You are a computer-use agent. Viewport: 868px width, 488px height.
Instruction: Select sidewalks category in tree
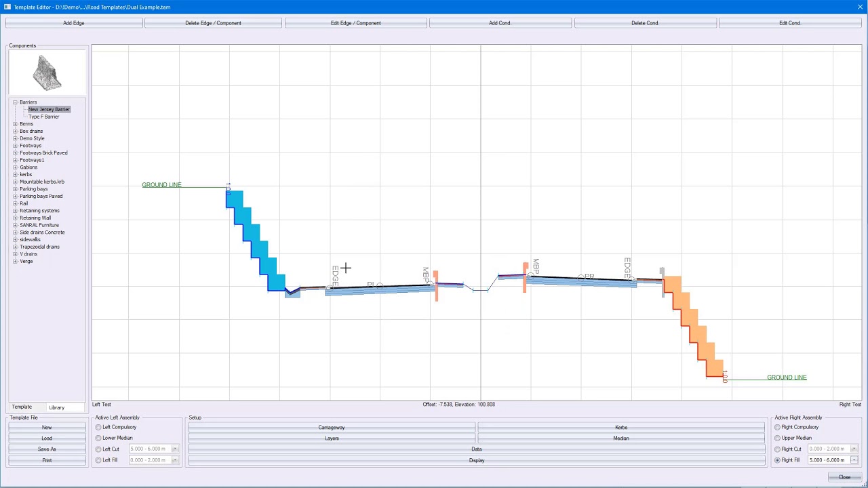click(x=30, y=240)
